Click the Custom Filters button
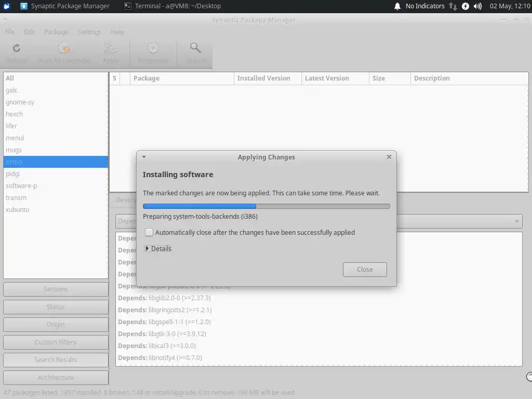This screenshot has height=399, width=532. tap(56, 342)
